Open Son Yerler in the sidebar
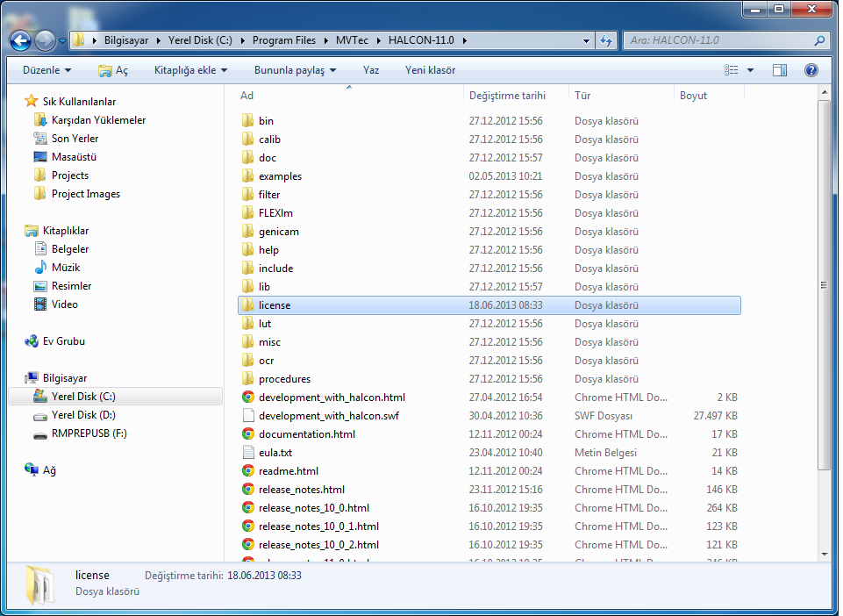Image resolution: width=843 pixels, height=616 pixels. [x=75, y=139]
